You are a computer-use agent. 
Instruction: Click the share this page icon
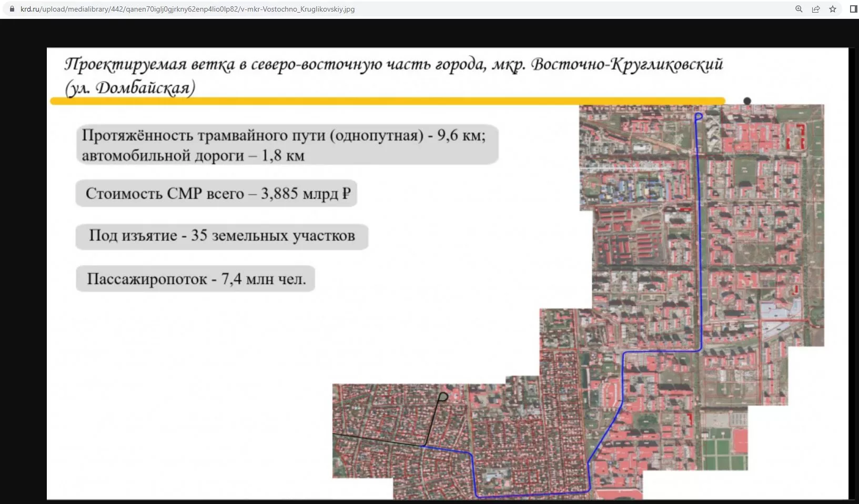point(815,9)
